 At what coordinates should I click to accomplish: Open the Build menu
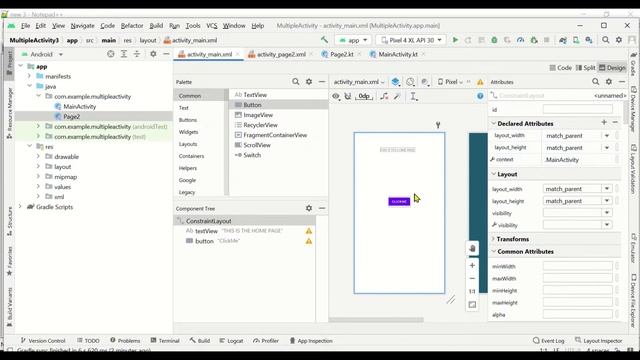(156, 26)
